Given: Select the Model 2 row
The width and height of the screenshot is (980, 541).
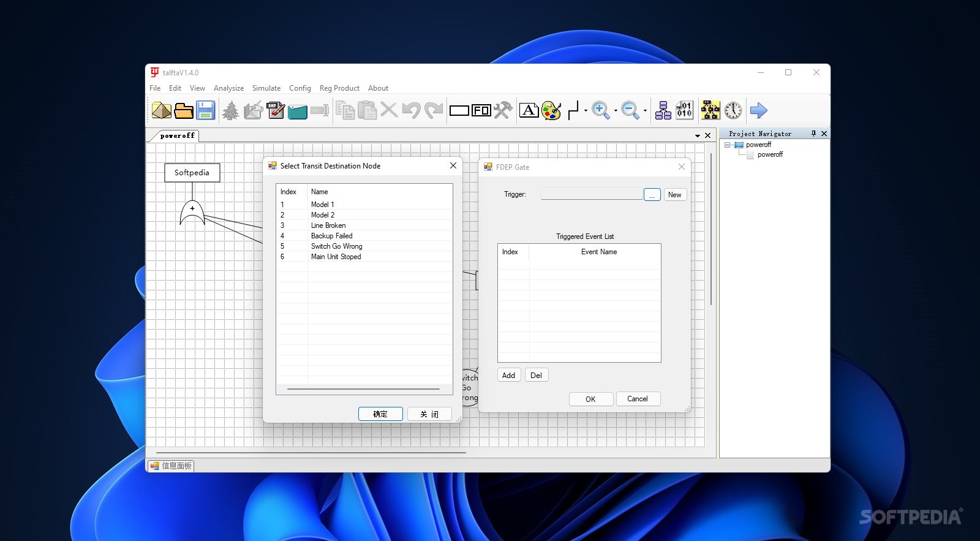Looking at the screenshot, I should pyautogui.click(x=364, y=215).
